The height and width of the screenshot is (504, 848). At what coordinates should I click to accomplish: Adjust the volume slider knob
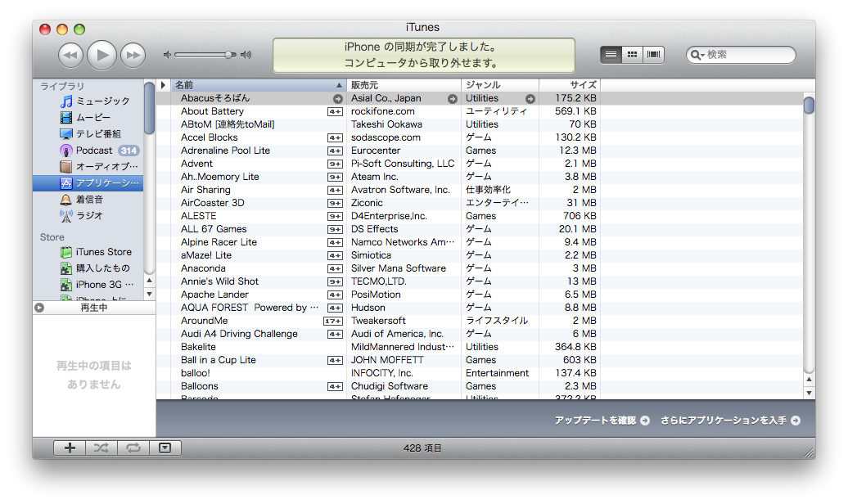[x=229, y=55]
